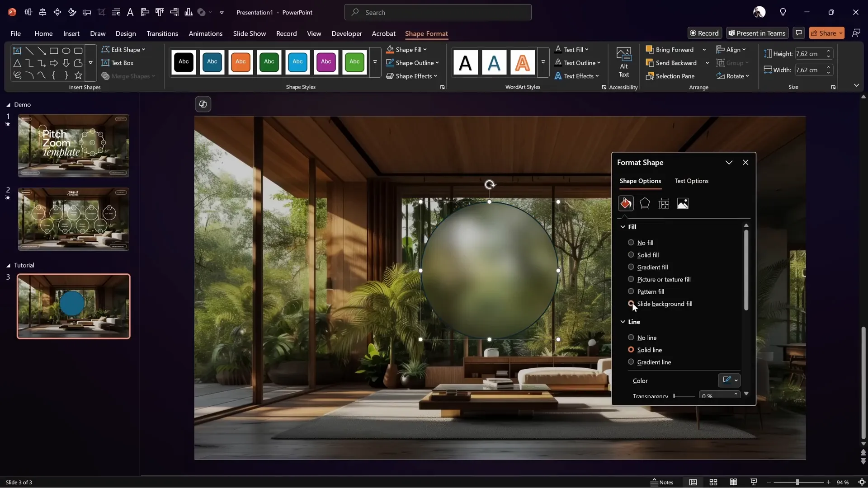Viewport: 868px width, 488px height.
Task: Click the Present in Teams button
Action: tap(757, 33)
